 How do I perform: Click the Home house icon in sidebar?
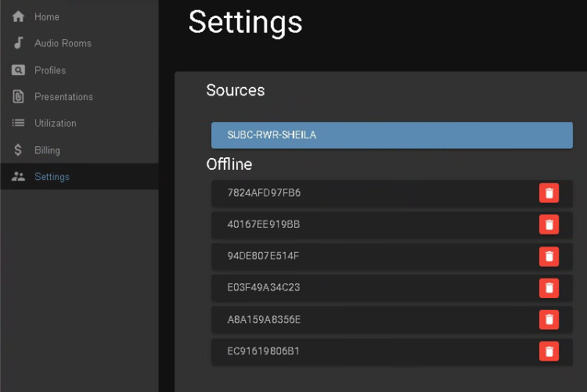tap(18, 16)
